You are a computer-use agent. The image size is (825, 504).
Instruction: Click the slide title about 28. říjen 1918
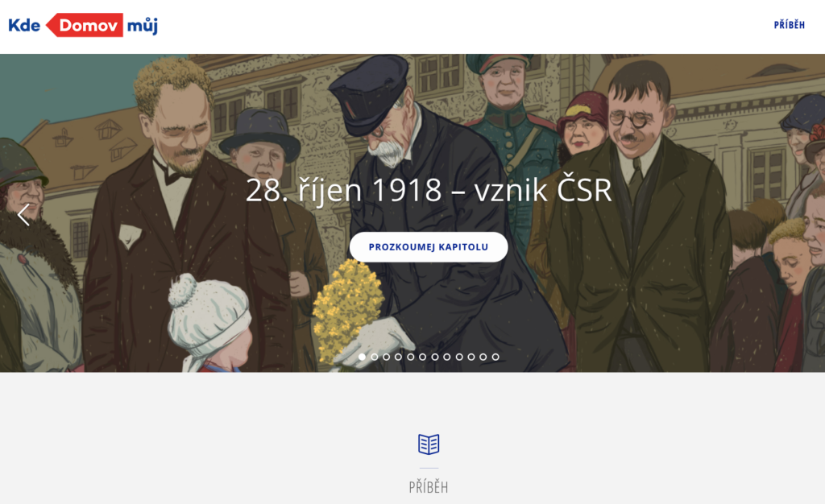click(x=429, y=190)
